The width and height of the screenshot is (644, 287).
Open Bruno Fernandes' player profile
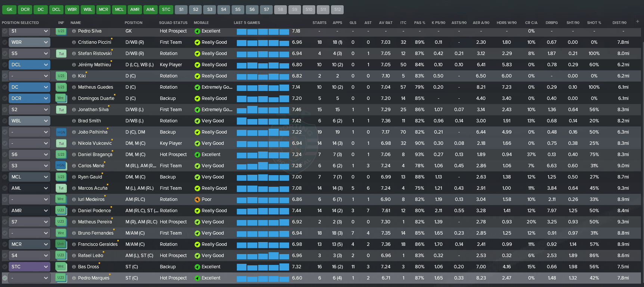(96, 233)
